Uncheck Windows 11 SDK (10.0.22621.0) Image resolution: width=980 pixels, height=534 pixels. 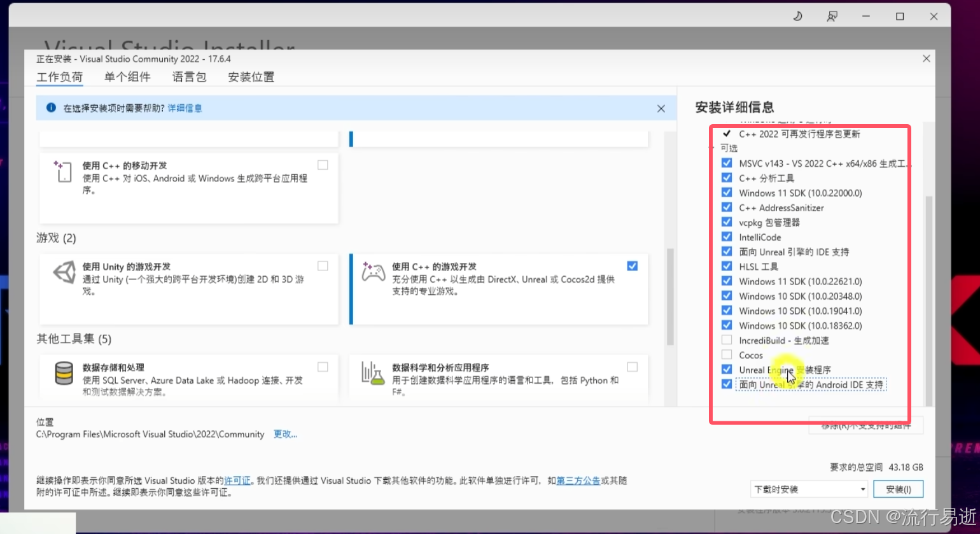tap(727, 281)
